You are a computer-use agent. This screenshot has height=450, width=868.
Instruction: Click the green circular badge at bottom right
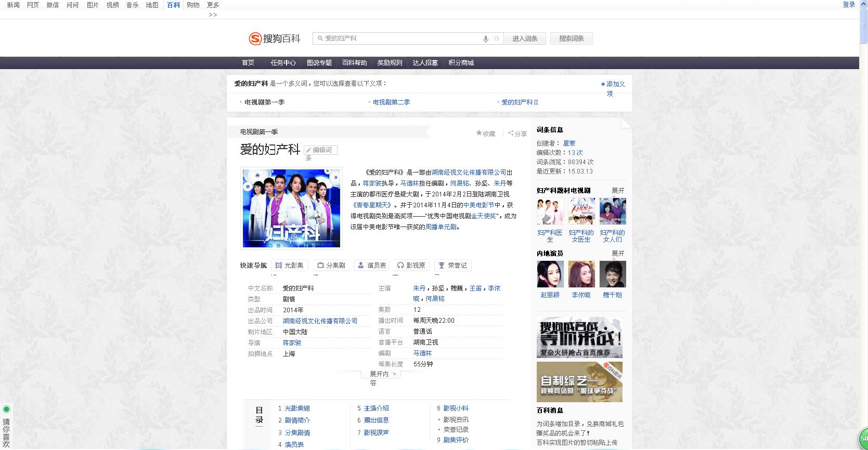coord(863,439)
